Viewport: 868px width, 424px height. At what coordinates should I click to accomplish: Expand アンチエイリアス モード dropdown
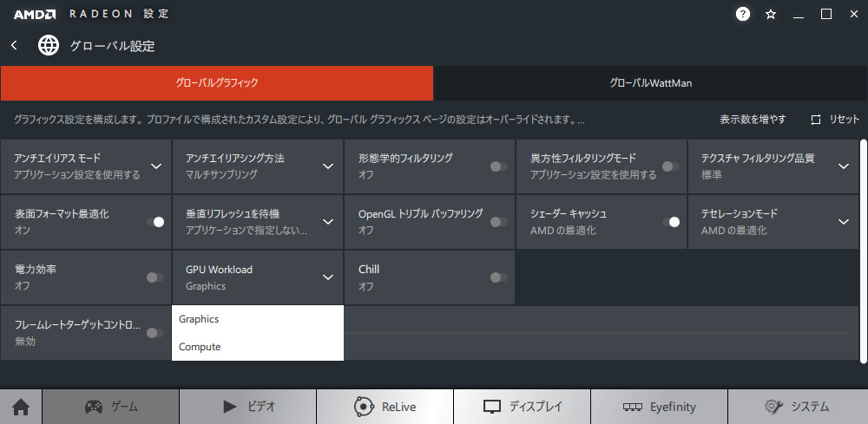(x=156, y=166)
